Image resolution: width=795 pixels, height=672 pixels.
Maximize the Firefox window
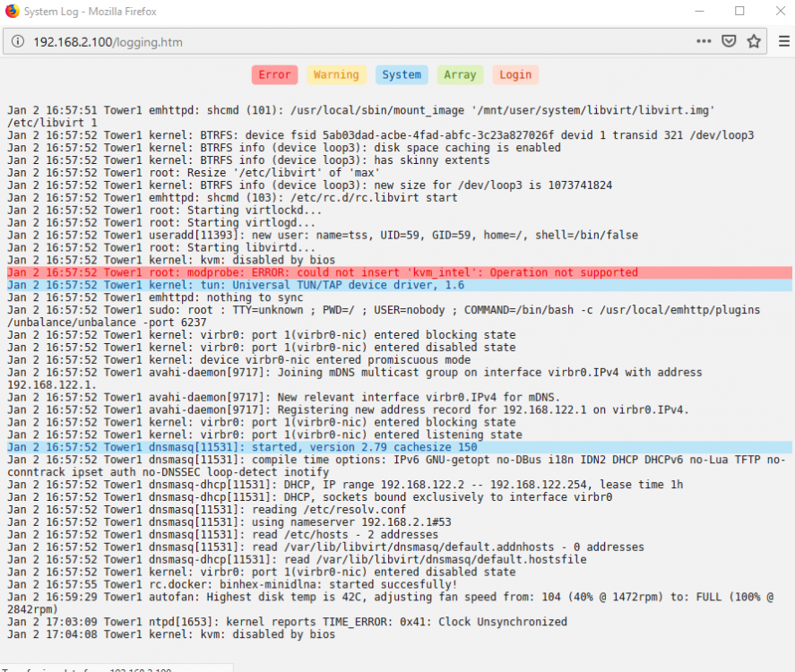[739, 11]
